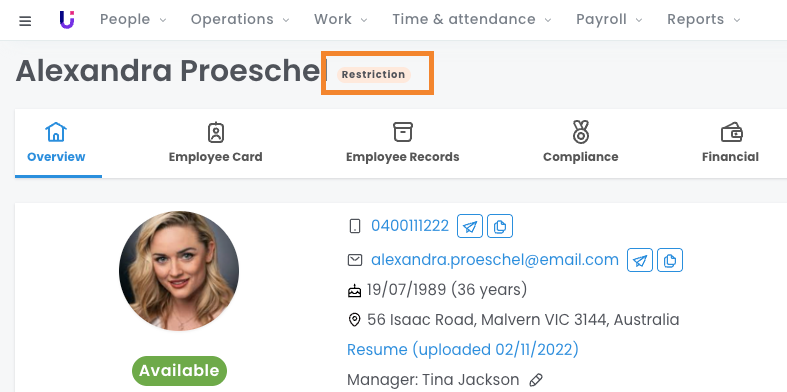Screen dimensions: 787x392
Task: Open the Reports dropdown menu
Action: pos(704,20)
